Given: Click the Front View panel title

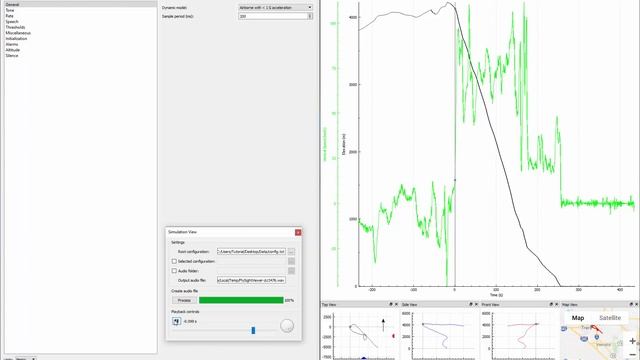Looking at the screenshot, I should point(490,304).
